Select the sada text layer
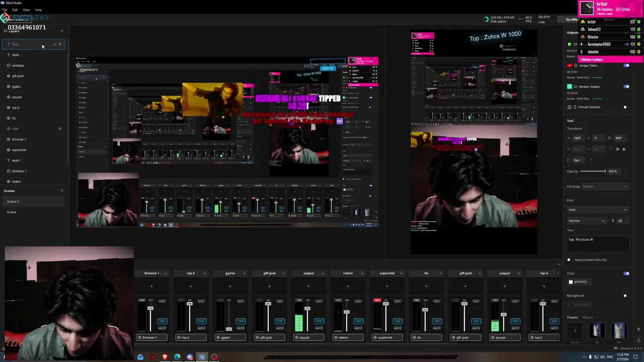The height and width of the screenshot is (362, 644). (33, 55)
